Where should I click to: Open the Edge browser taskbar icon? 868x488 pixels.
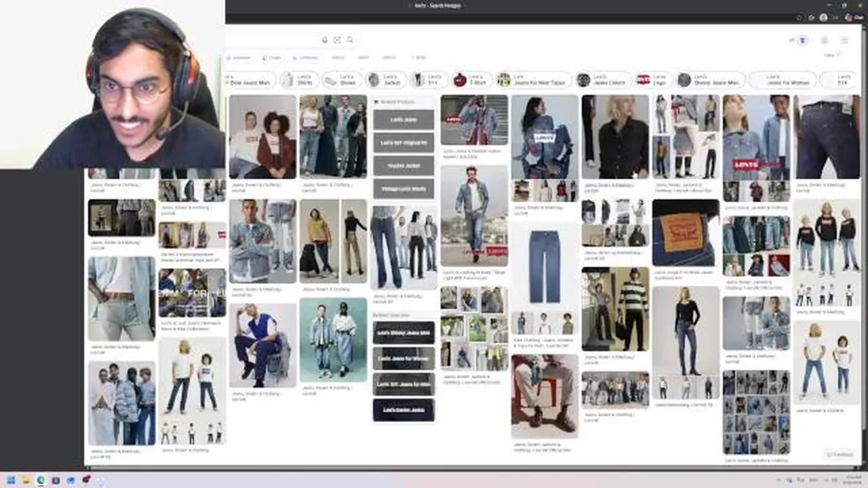coord(41,480)
